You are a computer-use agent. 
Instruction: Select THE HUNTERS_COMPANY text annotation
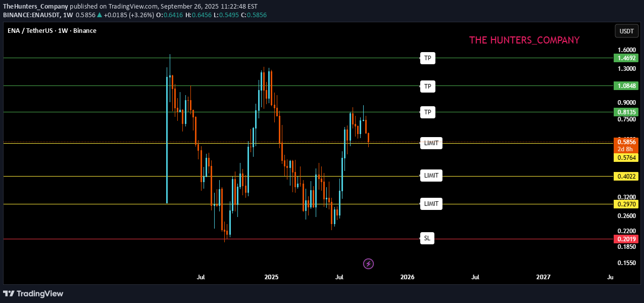524,40
